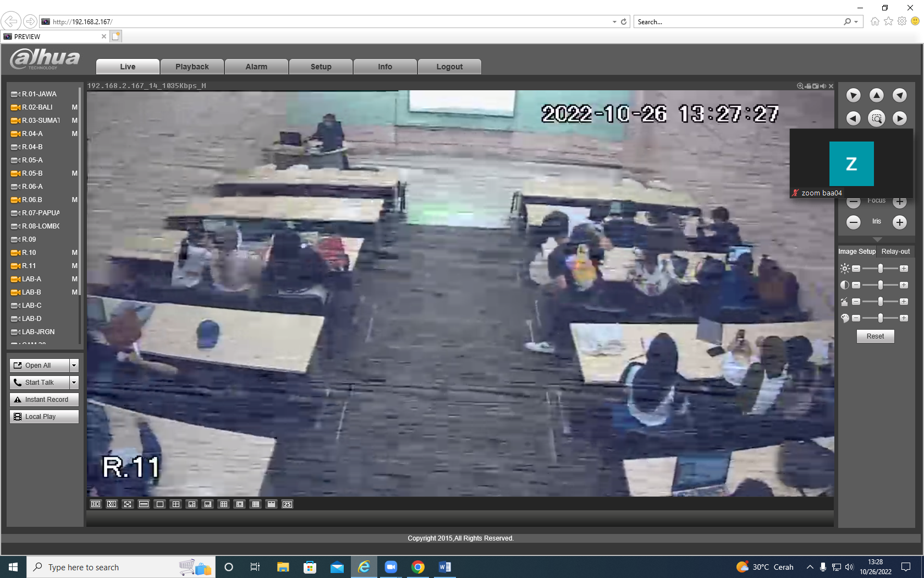Open Zoom from the Windows taskbar
The width and height of the screenshot is (924, 578).
(391, 567)
